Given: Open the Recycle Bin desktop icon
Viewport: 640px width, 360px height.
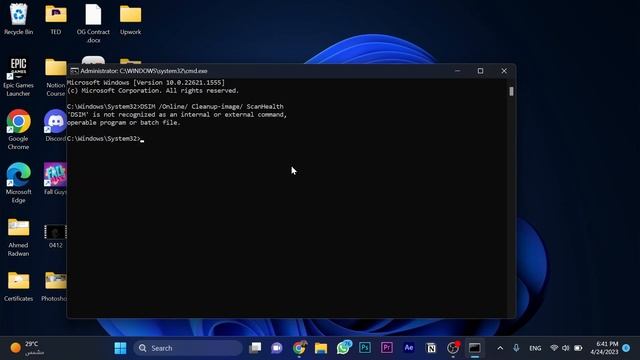Looking at the screenshot, I should pyautogui.click(x=18, y=19).
